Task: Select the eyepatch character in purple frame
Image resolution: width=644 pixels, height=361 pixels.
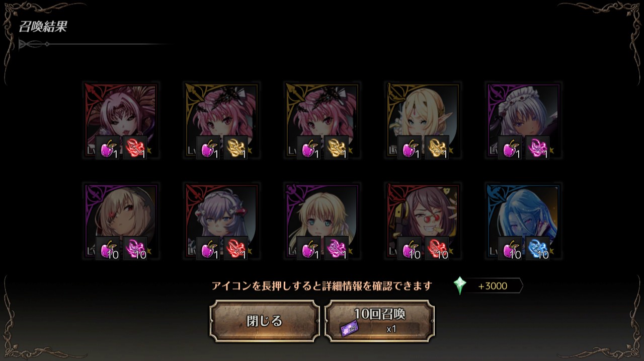Action: [x=121, y=222]
